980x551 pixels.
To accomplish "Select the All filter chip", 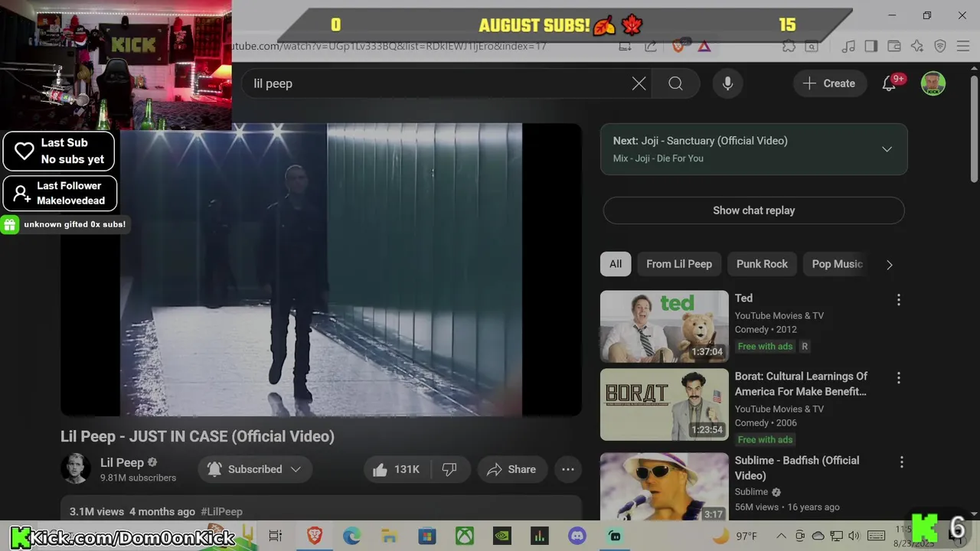I will tap(616, 264).
